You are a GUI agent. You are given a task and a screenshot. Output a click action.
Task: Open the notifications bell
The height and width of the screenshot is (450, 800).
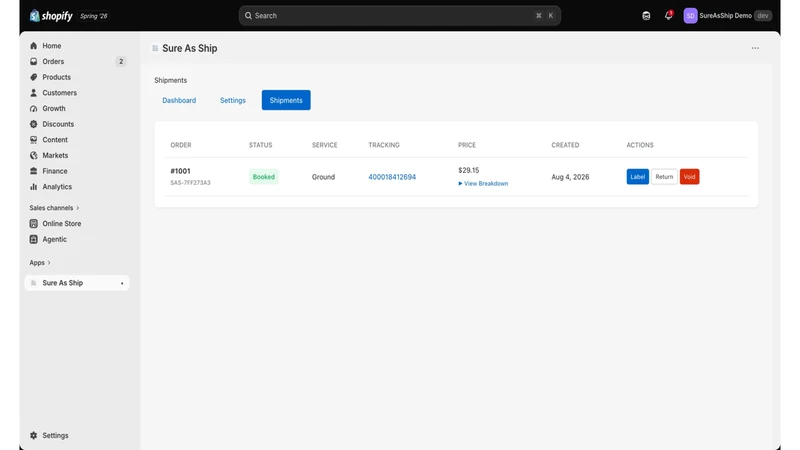[668, 16]
